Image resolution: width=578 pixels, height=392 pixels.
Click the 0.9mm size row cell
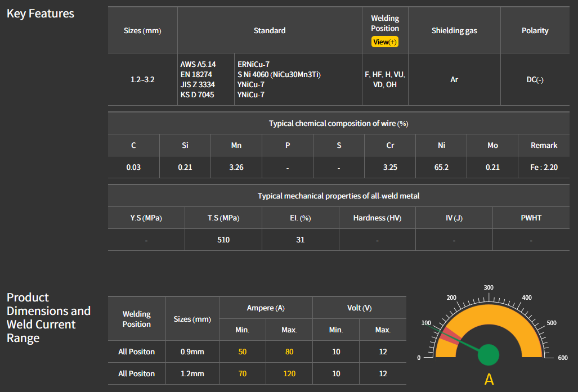click(x=192, y=352)
